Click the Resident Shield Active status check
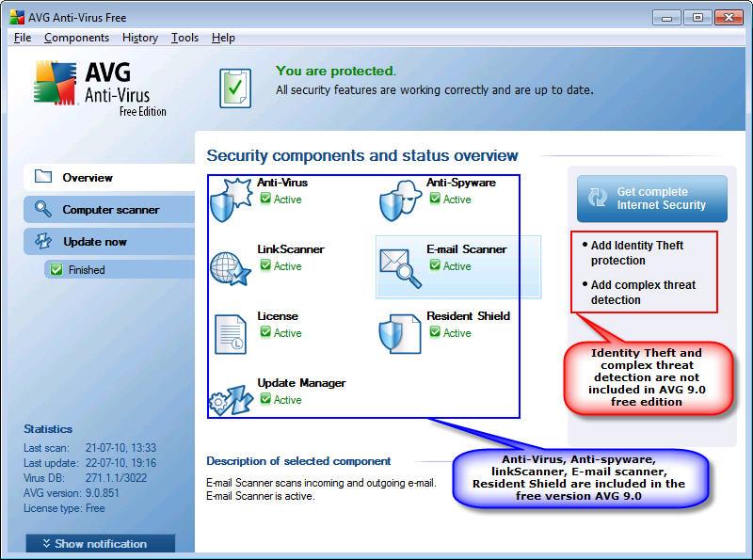 pyautogui.click(x=435, y=332)
